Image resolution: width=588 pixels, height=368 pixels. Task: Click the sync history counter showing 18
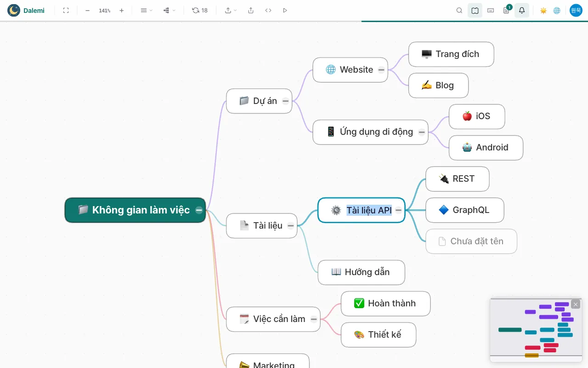point(200,10)
